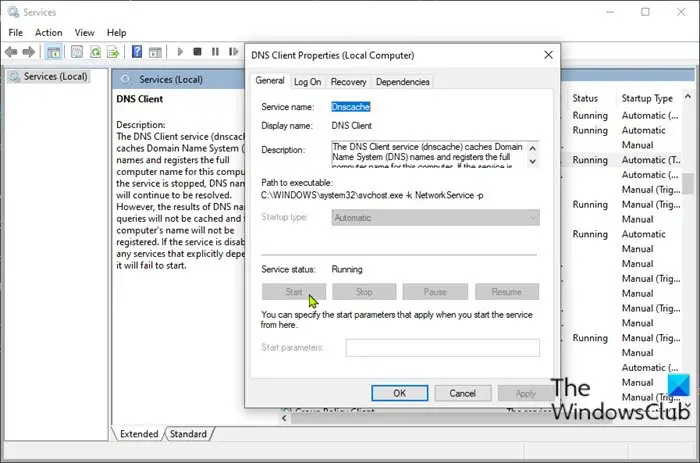Switch to the Recovery tab
Image resolution: width=700 pixels, height=463 pixels.
pos(349,82)
